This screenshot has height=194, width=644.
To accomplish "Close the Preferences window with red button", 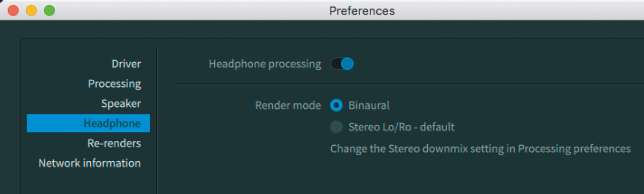I will (x=13, y=10).
